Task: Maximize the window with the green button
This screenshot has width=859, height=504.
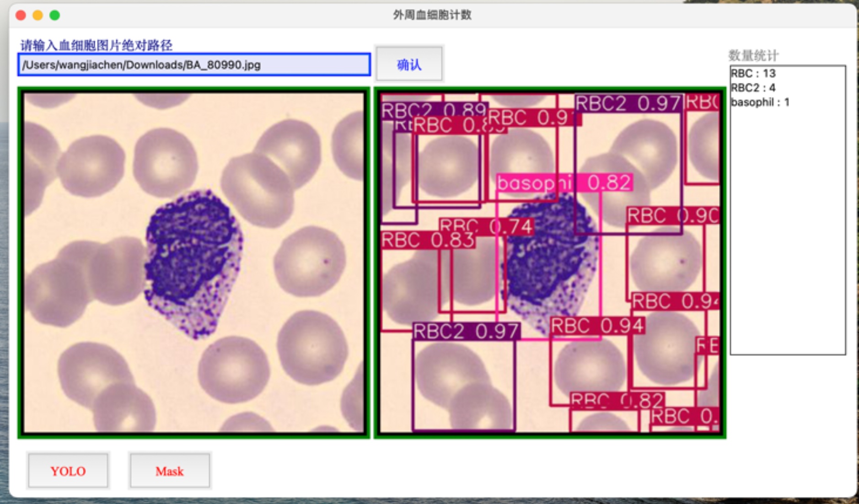Action: [x=54, y=16]
